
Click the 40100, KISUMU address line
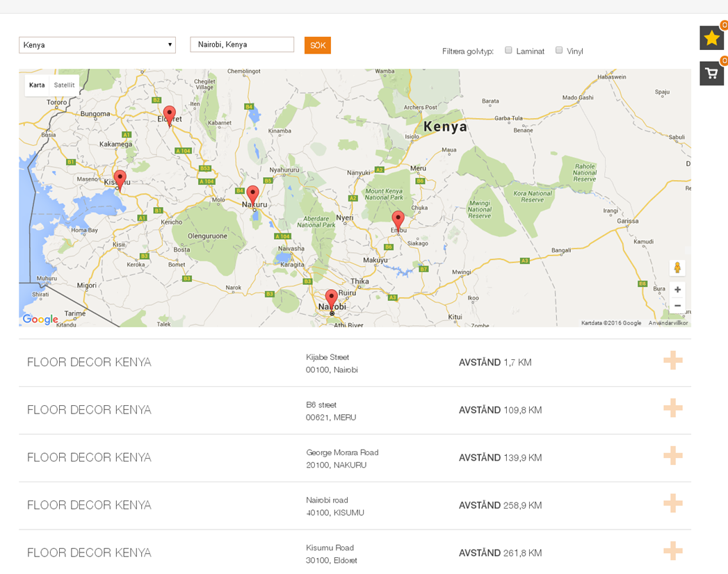point(334,513)
